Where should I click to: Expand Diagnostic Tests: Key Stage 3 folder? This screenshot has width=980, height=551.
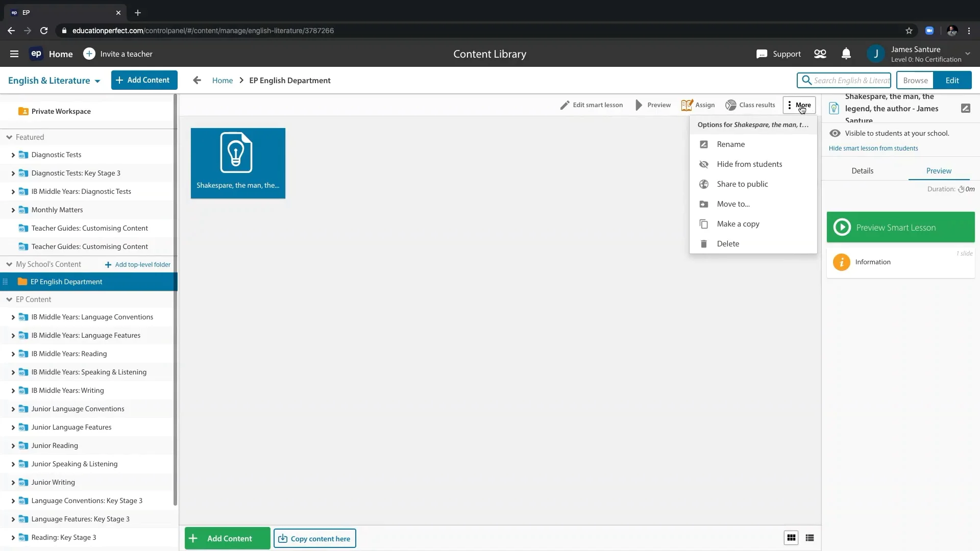(x=13, y=173)
